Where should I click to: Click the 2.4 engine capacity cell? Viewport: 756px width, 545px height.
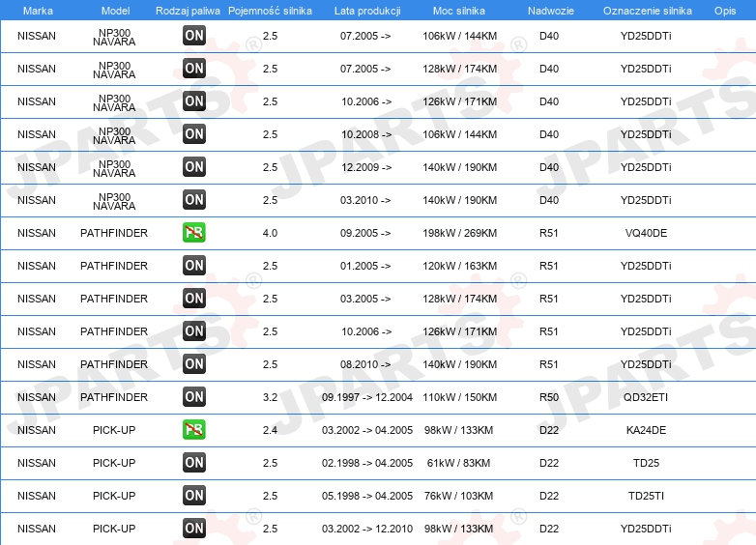point(270,430)
